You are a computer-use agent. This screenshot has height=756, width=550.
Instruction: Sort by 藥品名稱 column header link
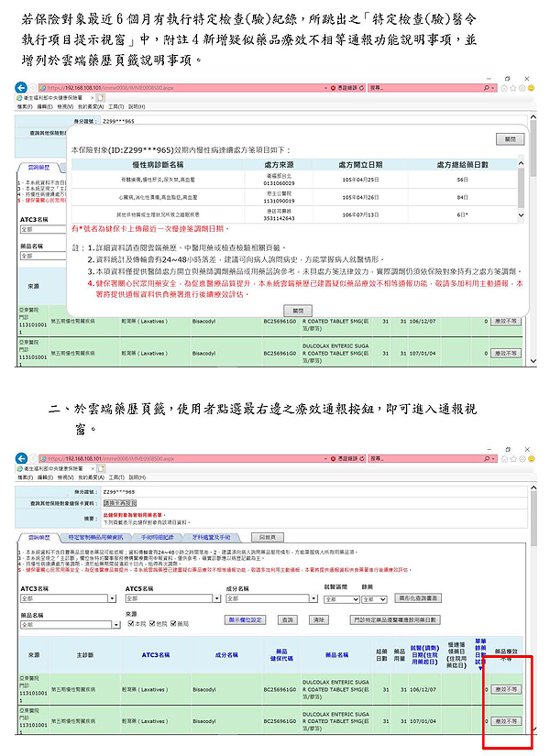pyautogui.click(x=336, y=655)
